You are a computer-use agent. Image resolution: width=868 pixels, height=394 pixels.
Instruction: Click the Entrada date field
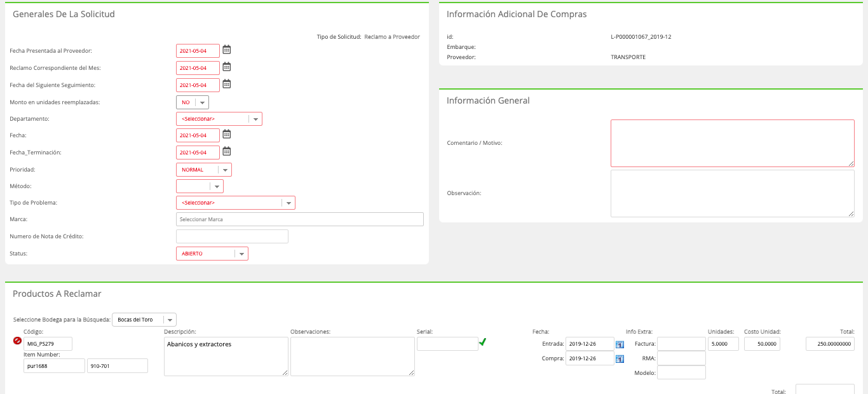tap(590, 344)
